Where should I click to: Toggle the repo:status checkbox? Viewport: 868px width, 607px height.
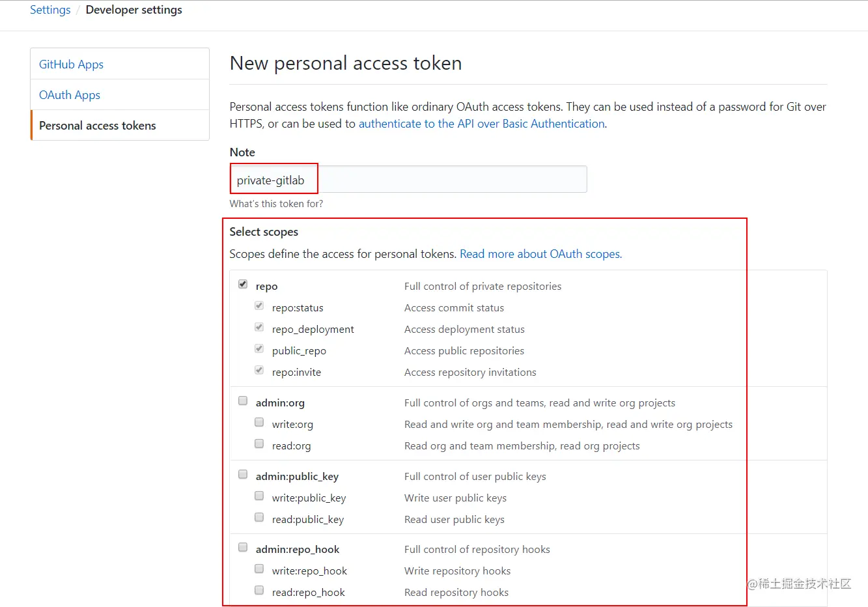click(259, 305)
